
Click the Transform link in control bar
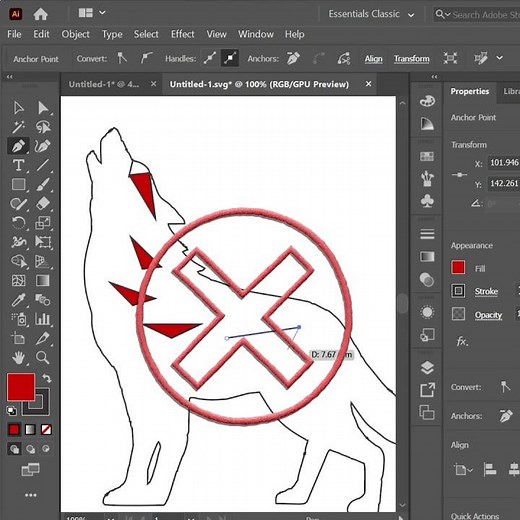click(412, 59)
